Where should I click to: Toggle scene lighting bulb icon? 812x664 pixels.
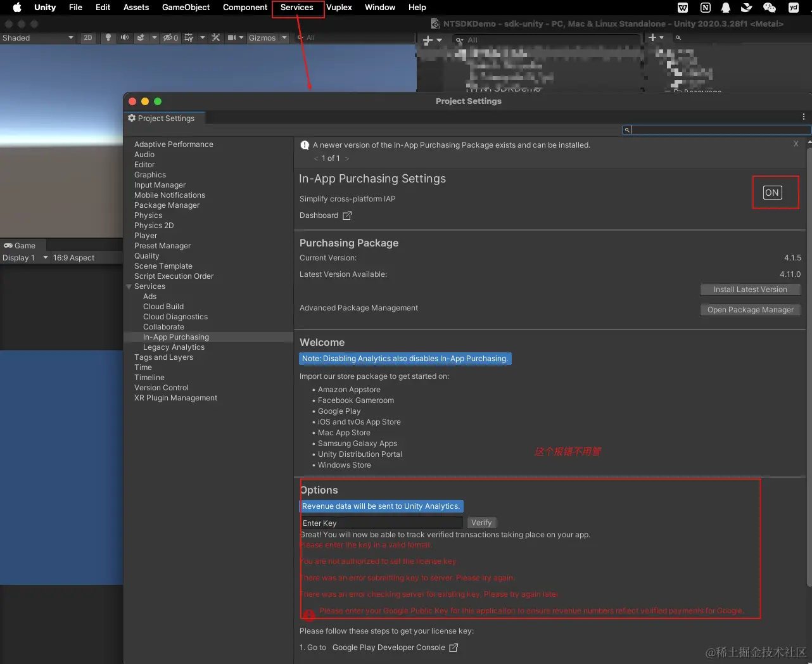(x=108, y=38)
